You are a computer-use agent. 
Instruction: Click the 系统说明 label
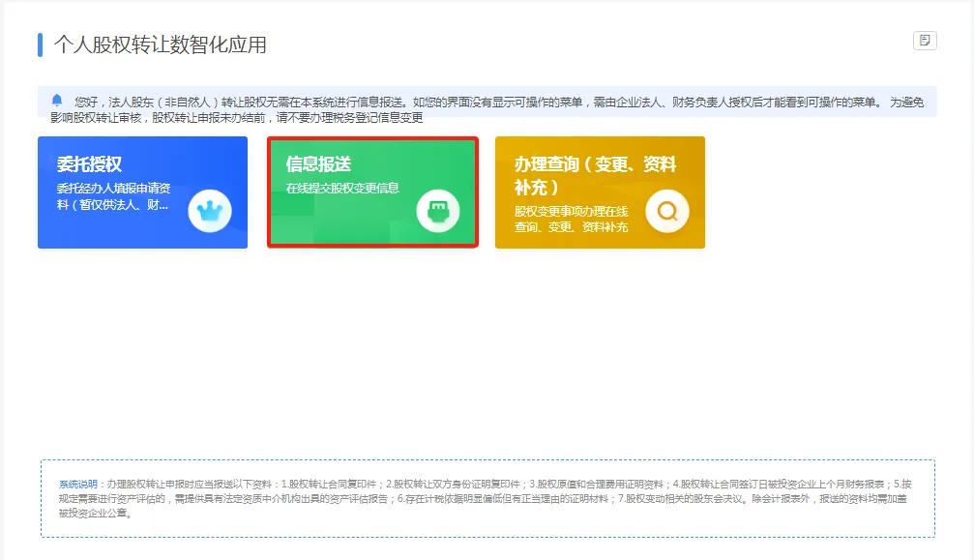[77, 485]
